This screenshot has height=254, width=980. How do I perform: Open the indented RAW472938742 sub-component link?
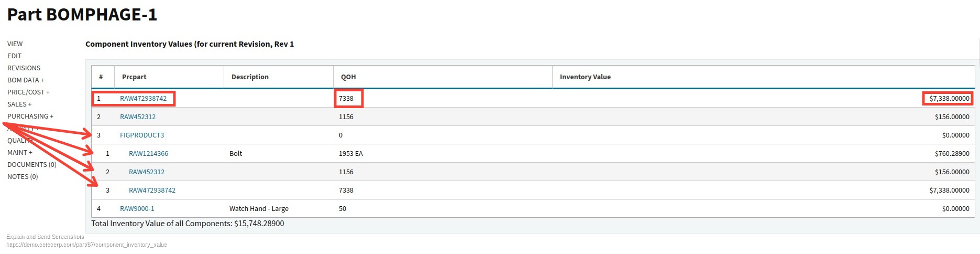pos(152,190)
